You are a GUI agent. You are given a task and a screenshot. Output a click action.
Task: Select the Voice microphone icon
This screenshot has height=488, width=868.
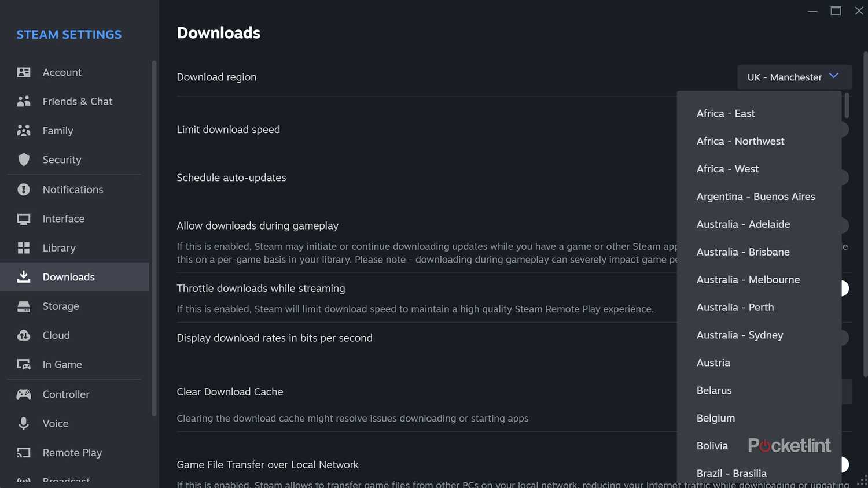24,423
